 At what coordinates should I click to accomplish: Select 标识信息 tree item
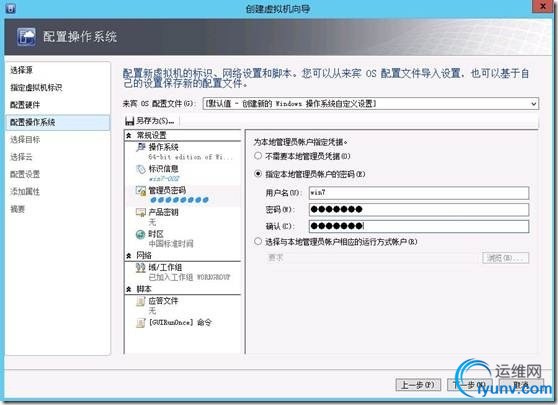tap(183, 173)
